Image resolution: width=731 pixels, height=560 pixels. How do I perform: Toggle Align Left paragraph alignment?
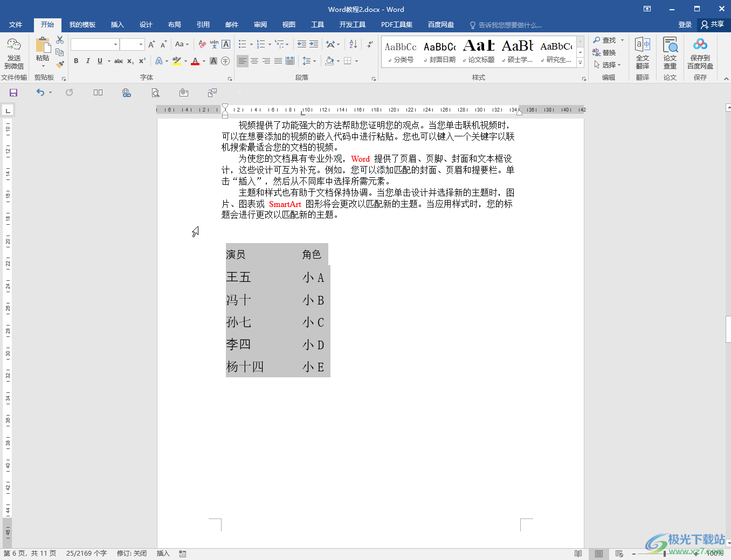tap(243, 61)
